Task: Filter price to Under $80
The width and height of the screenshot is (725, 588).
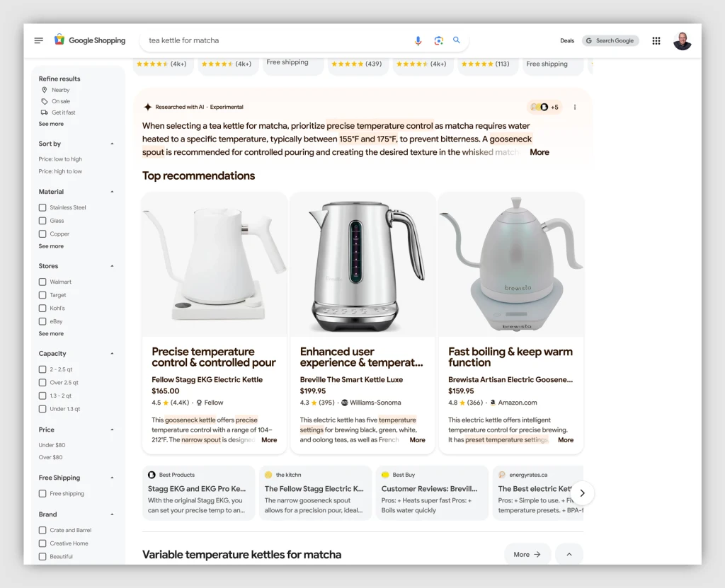Action: 52,445
